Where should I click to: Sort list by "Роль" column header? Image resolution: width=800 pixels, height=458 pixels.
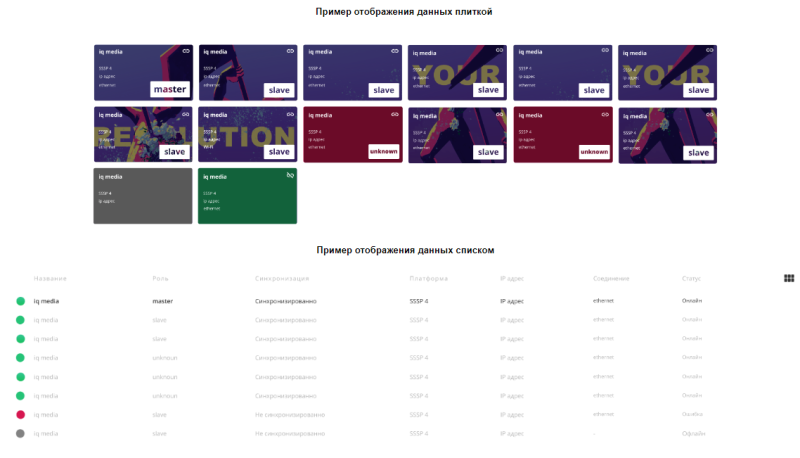pyautogui.click(x=160, y=279)
